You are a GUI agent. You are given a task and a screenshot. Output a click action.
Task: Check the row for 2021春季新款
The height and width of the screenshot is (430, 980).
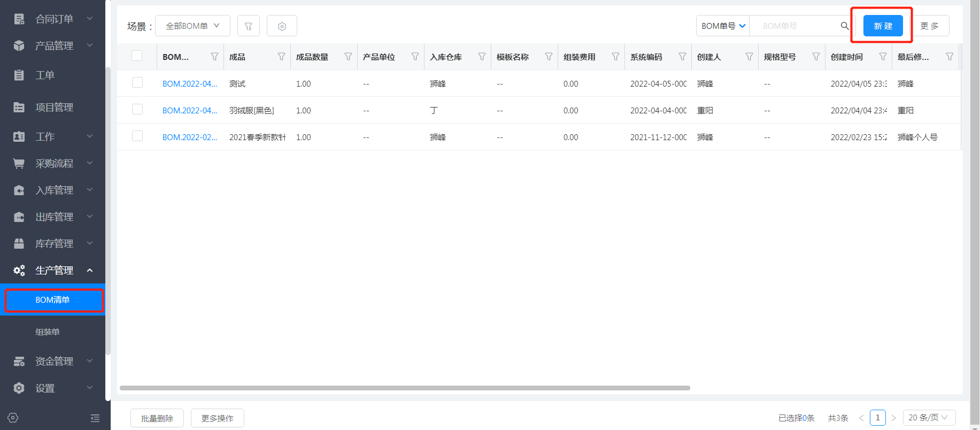137,136
